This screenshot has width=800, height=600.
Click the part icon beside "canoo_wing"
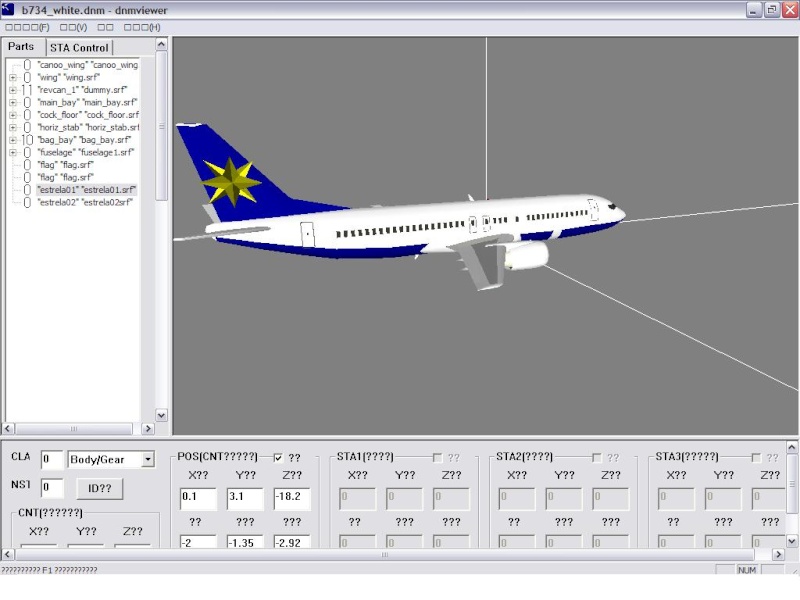point(27,65)
